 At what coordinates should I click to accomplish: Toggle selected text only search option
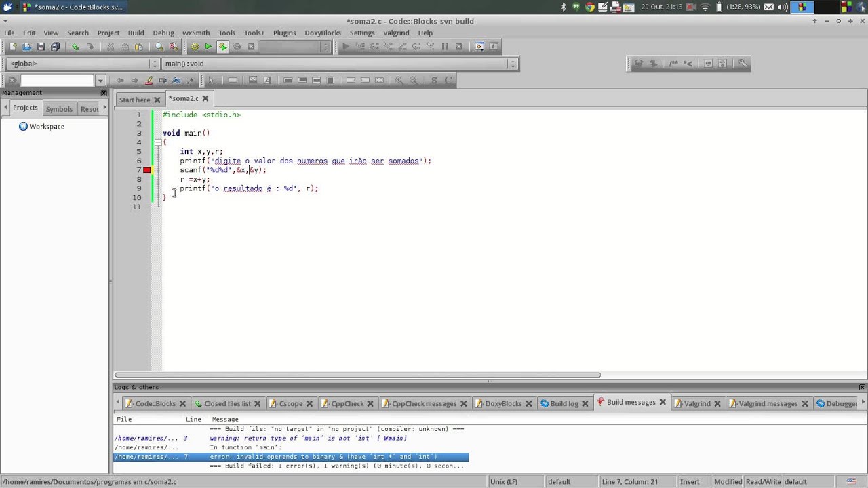click(163, 80)
